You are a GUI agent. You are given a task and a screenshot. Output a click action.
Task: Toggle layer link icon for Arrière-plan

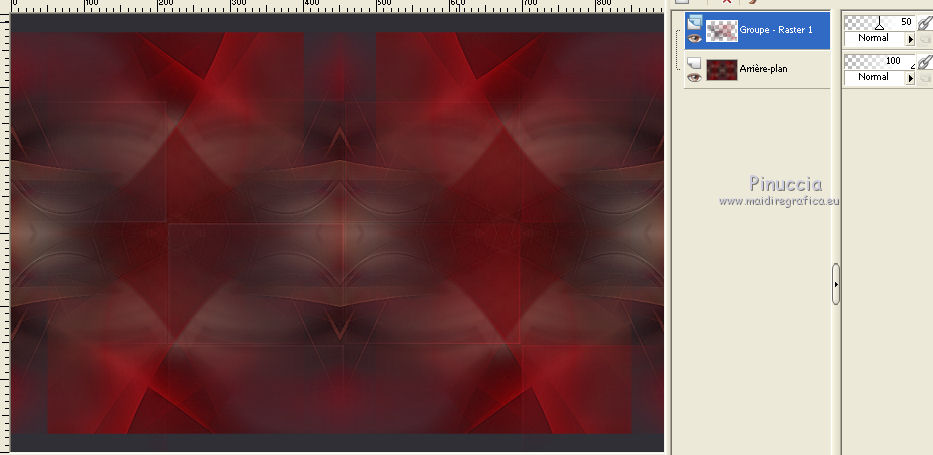point(924,61)
